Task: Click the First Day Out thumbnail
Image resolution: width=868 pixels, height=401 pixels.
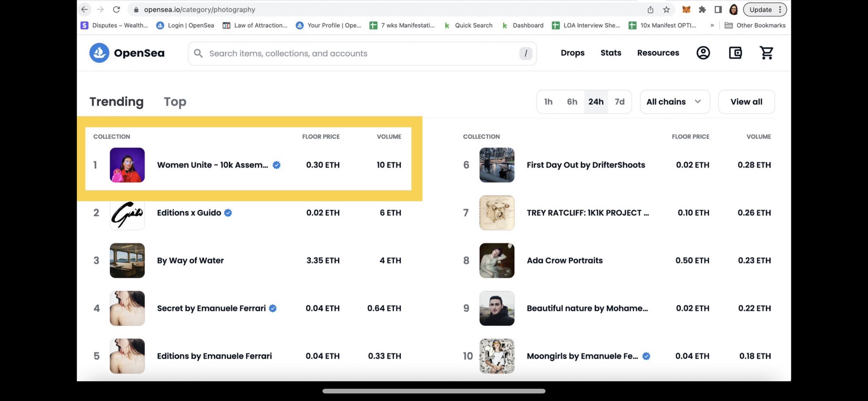Action: pyautogui.click(x=497, y=165)
